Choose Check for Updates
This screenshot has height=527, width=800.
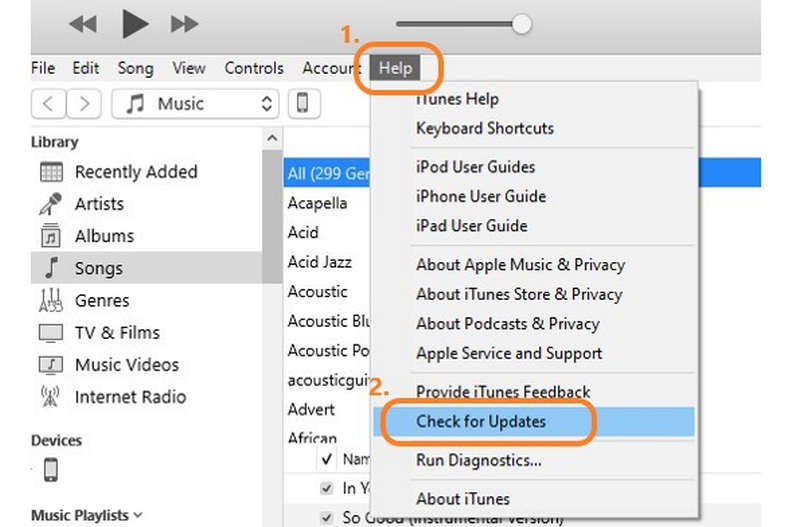[534, 422]
